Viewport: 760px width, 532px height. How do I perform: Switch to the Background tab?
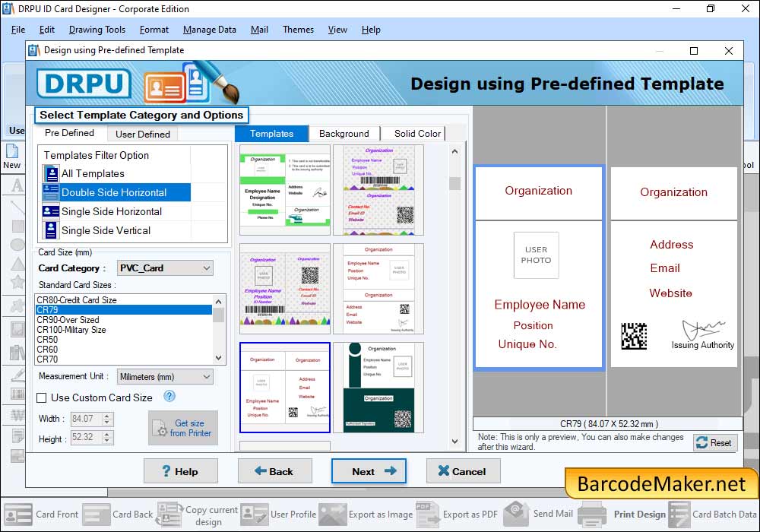pyautogui.click(x=344, y=134)
